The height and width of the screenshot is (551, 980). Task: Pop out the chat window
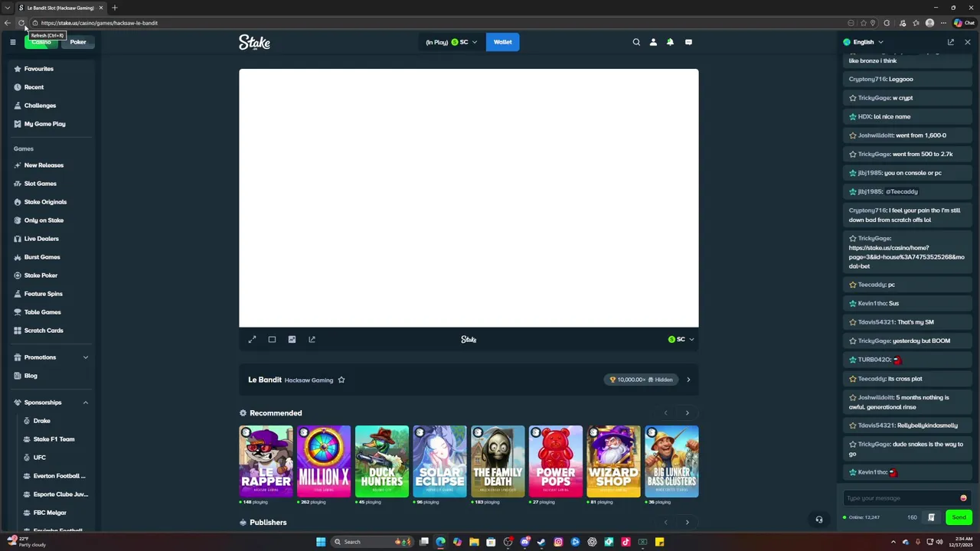pos(951,42)
